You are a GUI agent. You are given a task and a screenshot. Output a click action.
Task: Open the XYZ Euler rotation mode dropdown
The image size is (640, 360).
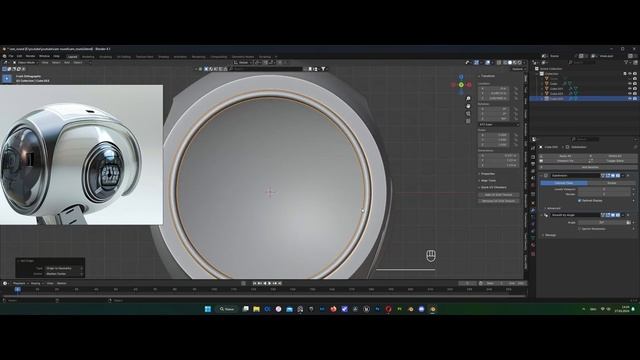(498, 124)
